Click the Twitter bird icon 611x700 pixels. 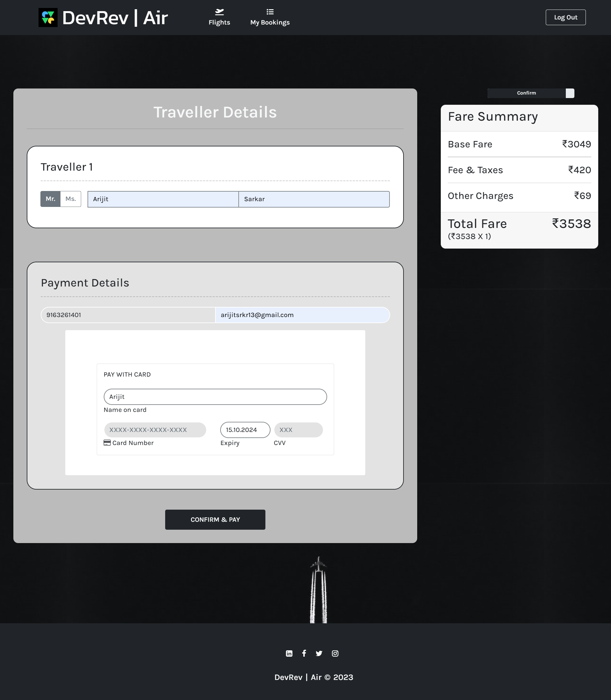319,653
